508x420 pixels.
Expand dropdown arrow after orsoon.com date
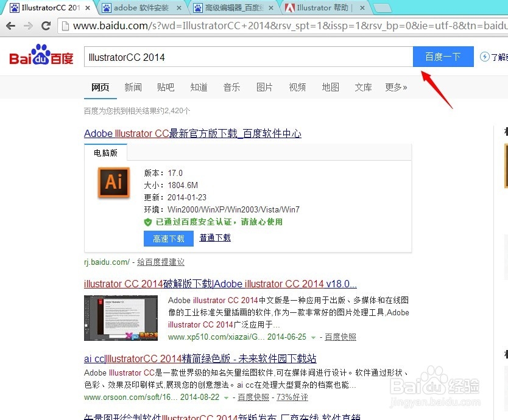(226, 397)
